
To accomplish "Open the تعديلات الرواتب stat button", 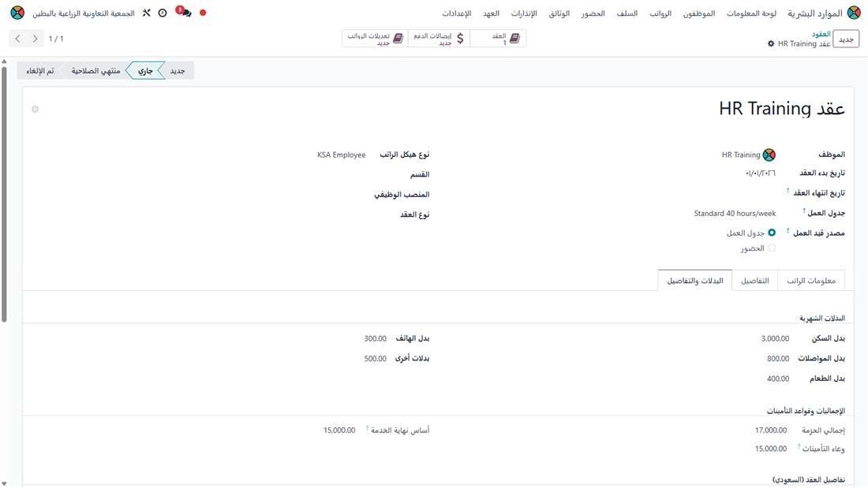I will tap(375, 39).
